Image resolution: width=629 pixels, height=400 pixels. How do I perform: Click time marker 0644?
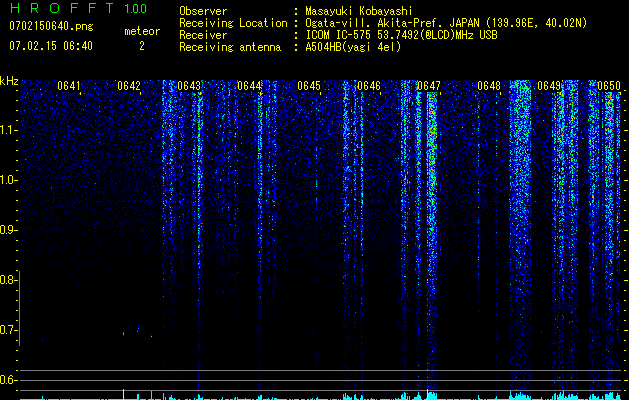(x=249, y=86)
